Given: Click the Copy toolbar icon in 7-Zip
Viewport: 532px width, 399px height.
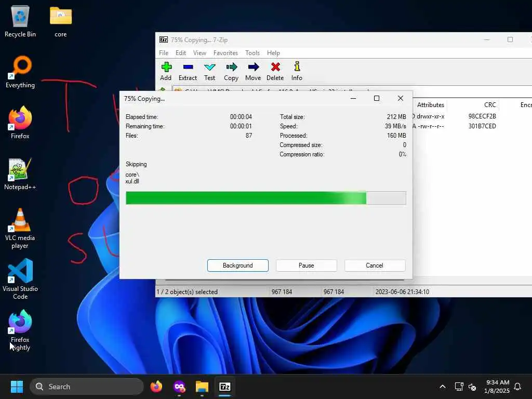Looking at the screenshot, I should coord(231,71).
